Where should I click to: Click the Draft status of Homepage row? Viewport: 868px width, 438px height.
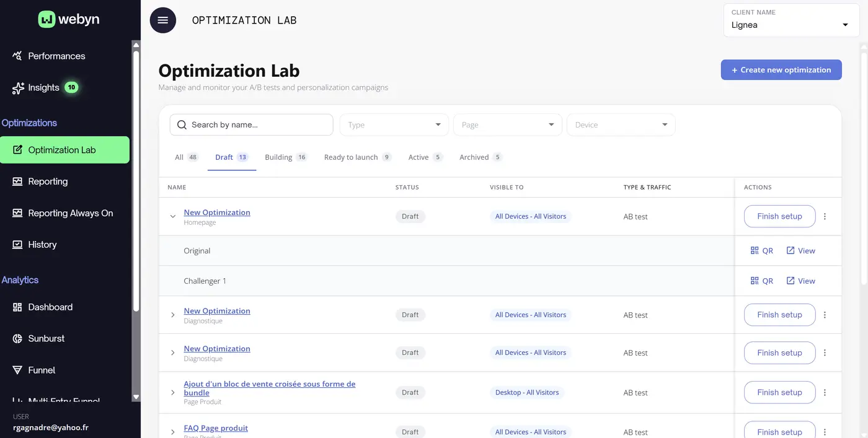(x=410, y=217)
